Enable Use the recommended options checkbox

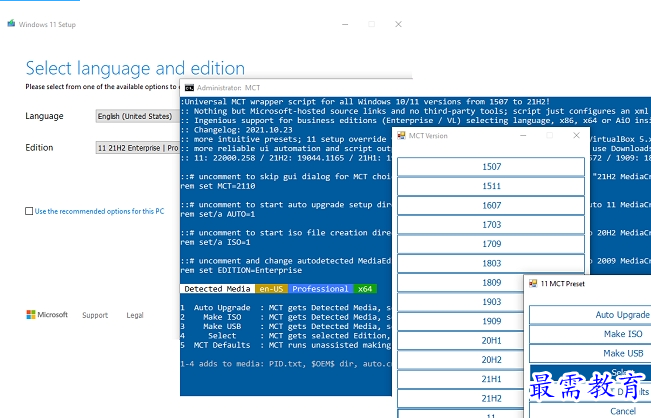29,211
